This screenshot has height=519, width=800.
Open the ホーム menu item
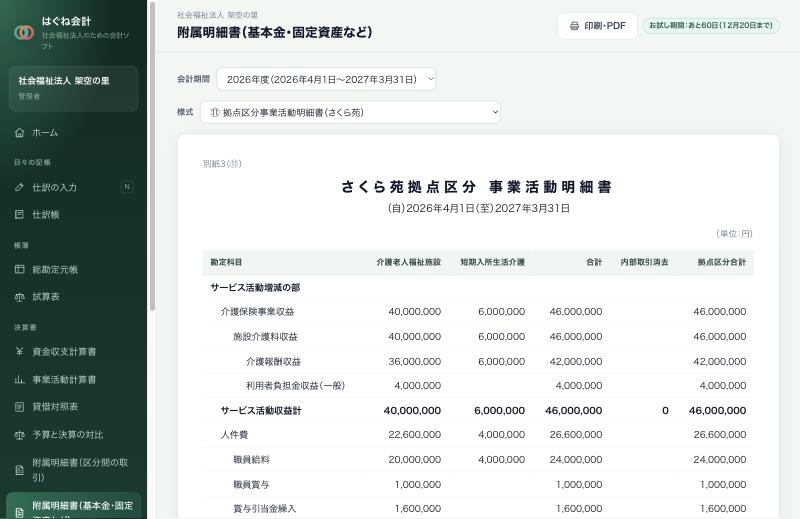pyautogui.click(x=73, y=133)
